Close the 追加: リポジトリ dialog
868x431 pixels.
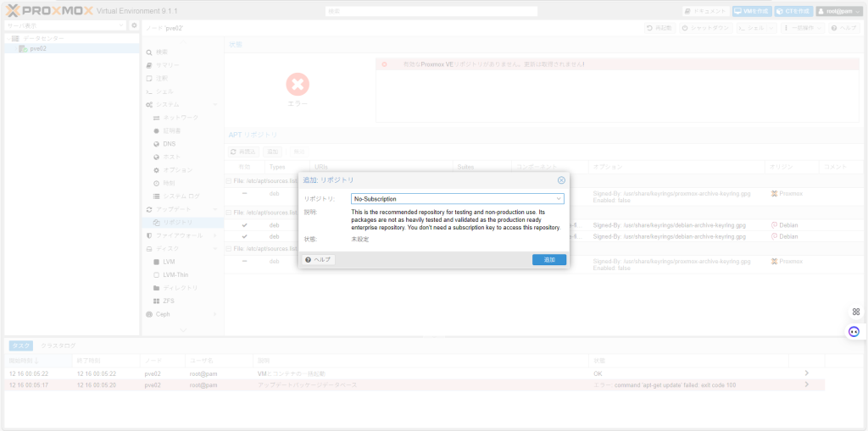(x=561, y=180)
